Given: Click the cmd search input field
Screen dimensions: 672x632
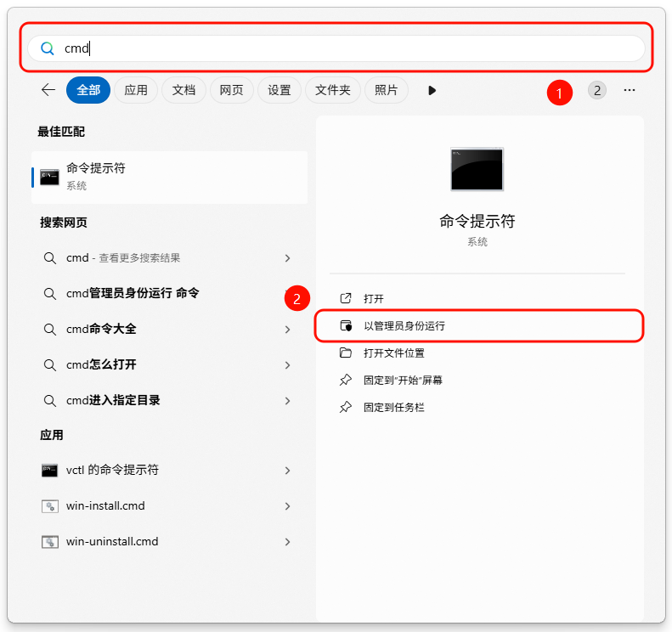Looking at the screenshot, I should (336, 48).
